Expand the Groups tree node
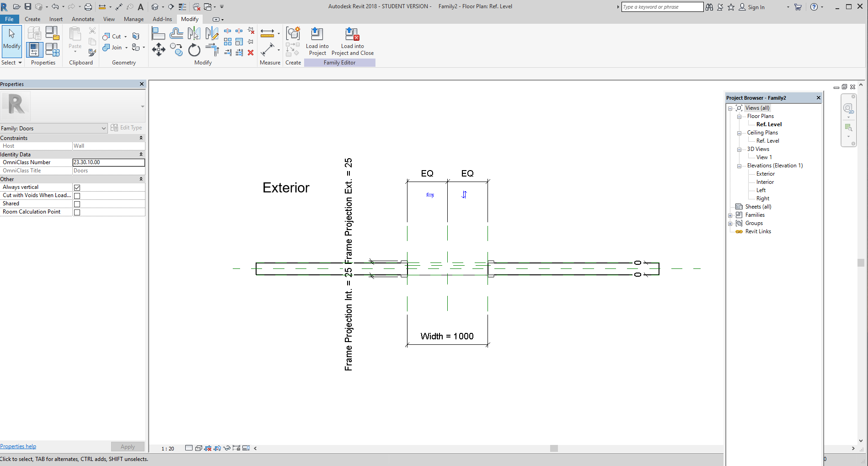The height and width of the screenshot is (466, 868). click(730, 224)
